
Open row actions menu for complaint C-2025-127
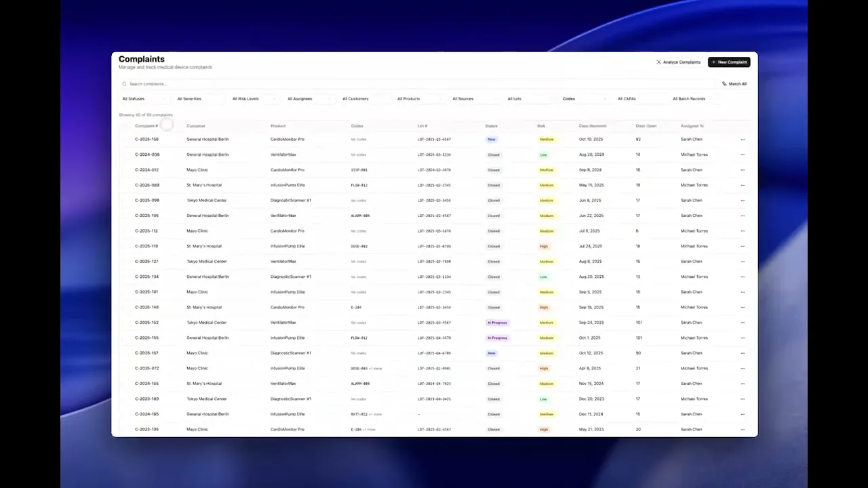pos(743,262)
